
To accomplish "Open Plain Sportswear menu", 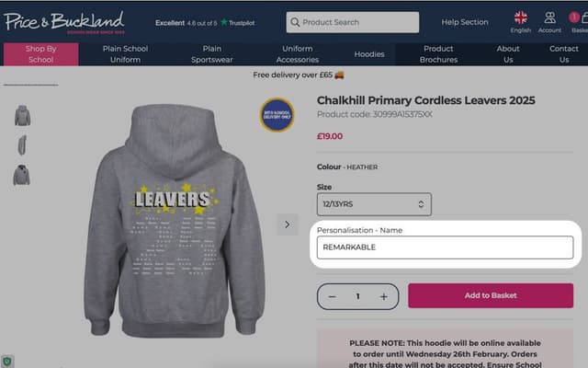I will [x=212, y=54].
